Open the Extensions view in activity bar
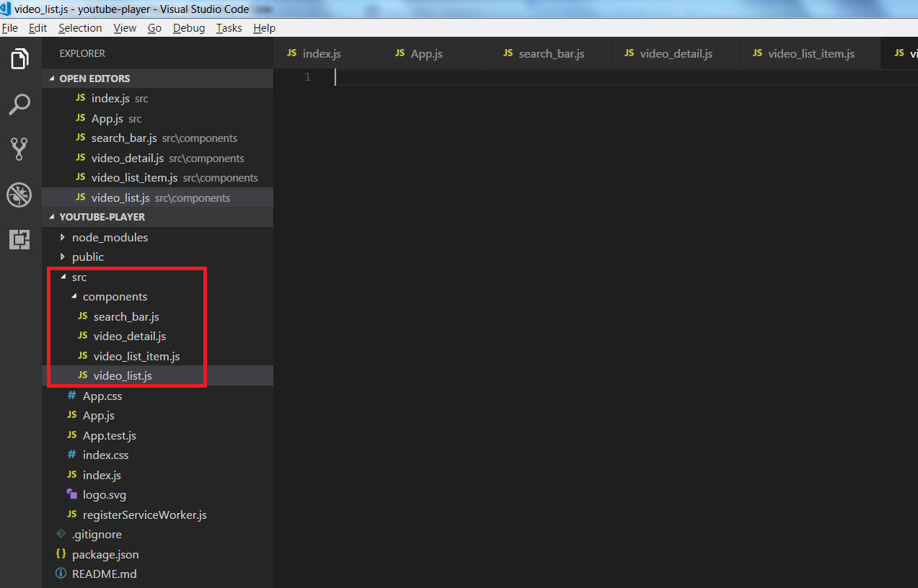 [20, 239]
